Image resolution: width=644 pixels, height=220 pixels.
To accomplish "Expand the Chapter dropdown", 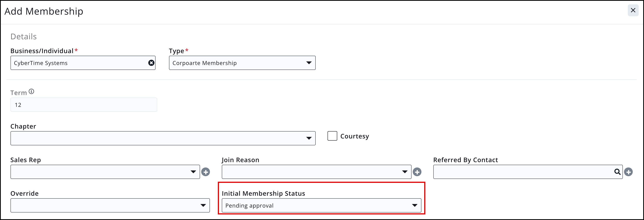I will [163, 138].
